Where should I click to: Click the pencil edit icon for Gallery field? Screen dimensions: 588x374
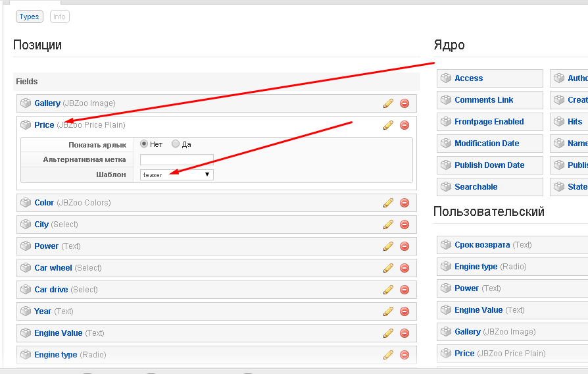point(388,103)
